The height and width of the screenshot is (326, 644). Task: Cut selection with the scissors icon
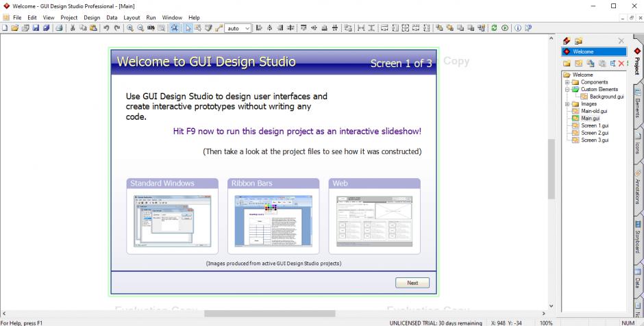(73, 28)
